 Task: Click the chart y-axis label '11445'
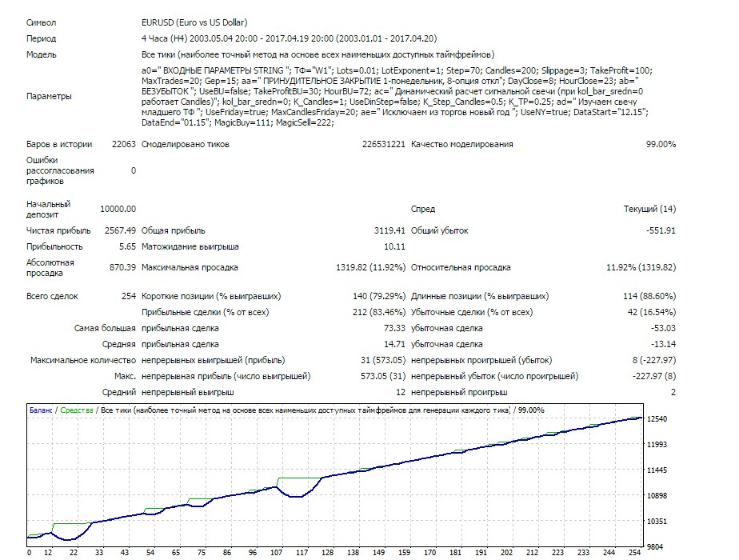click(x=657, y=470)
